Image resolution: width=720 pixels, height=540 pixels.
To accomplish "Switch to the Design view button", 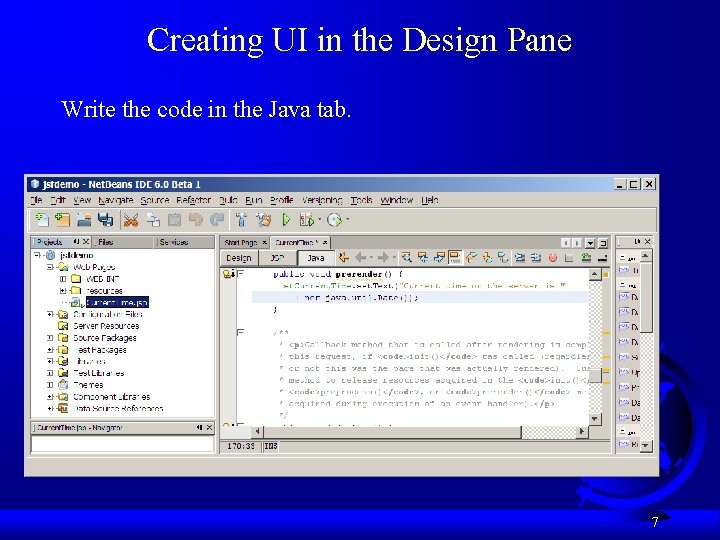I will (x=239, y=258).
